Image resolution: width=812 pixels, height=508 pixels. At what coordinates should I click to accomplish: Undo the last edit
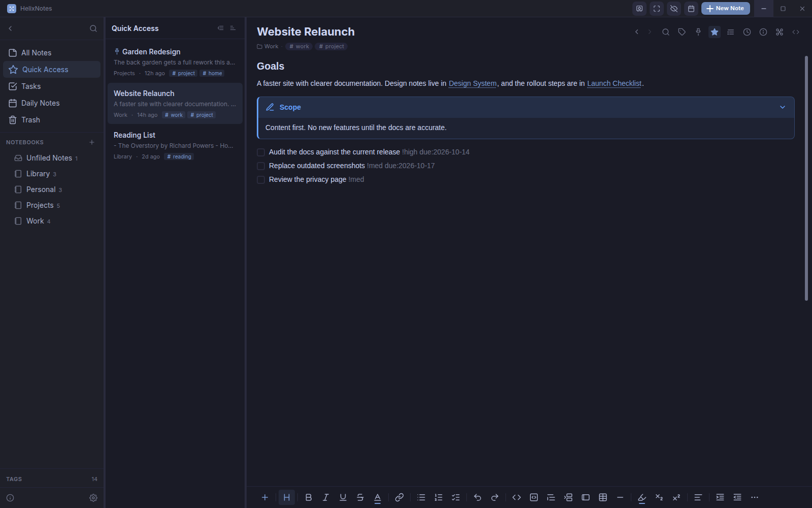478,497
